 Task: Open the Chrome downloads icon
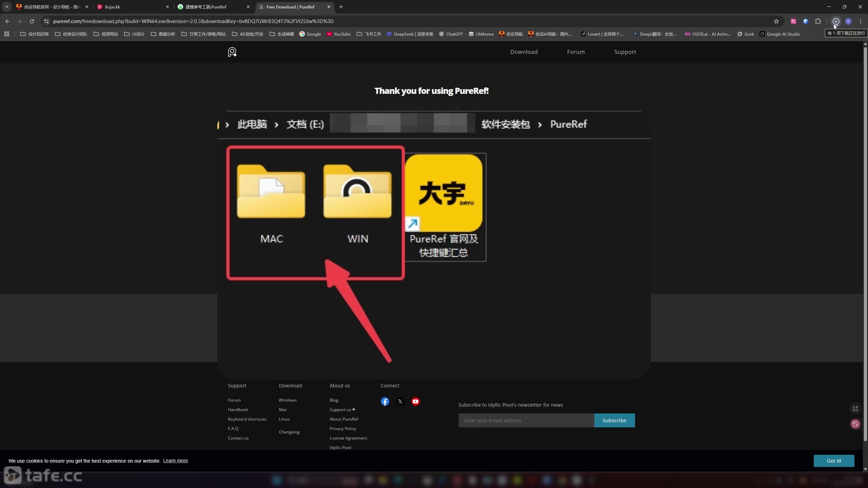(836, 21)
